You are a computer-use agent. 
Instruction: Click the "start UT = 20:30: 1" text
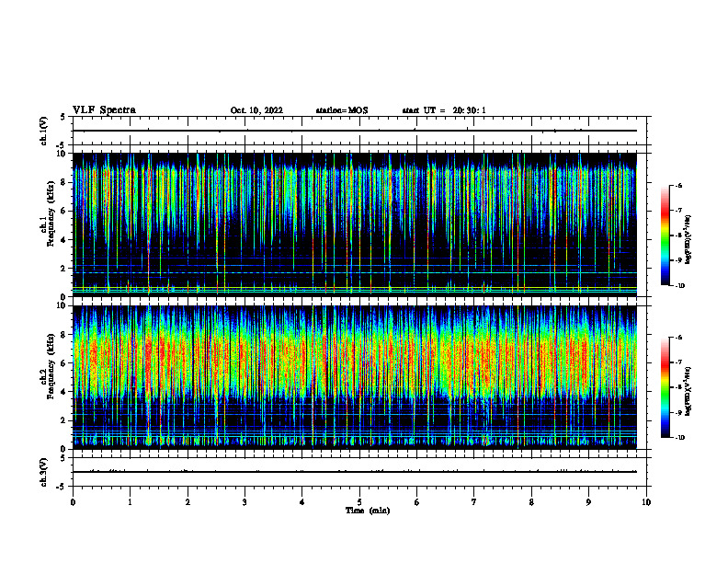click(x=444, y=110)
